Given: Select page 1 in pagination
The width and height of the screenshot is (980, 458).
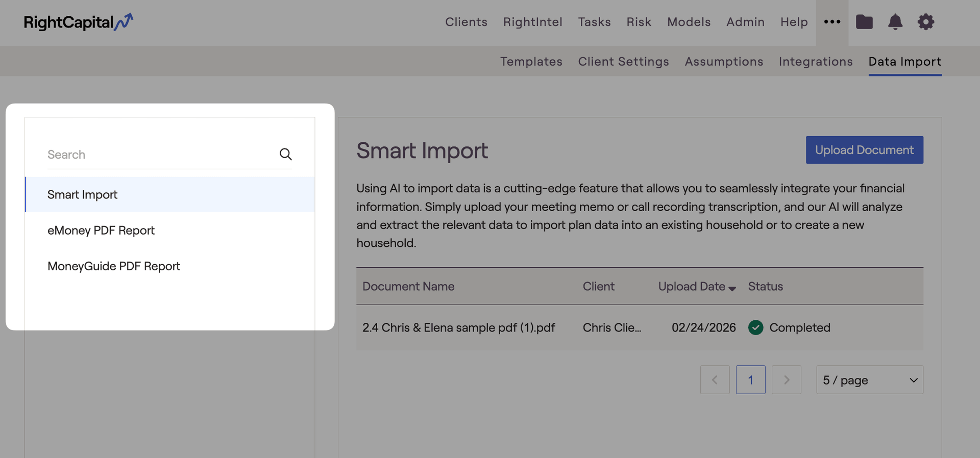Looking at the screenshot, I should tap(750, 380).
